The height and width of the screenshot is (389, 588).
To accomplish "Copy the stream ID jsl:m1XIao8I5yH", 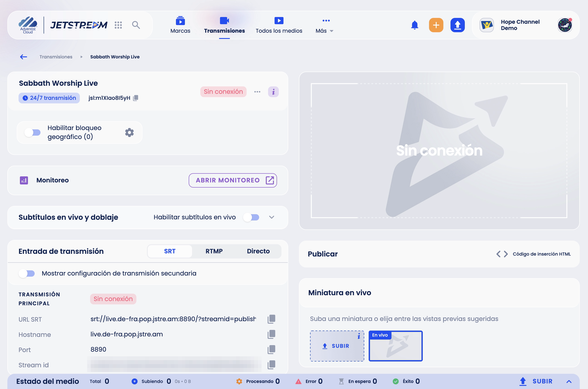I will (135, 98).
